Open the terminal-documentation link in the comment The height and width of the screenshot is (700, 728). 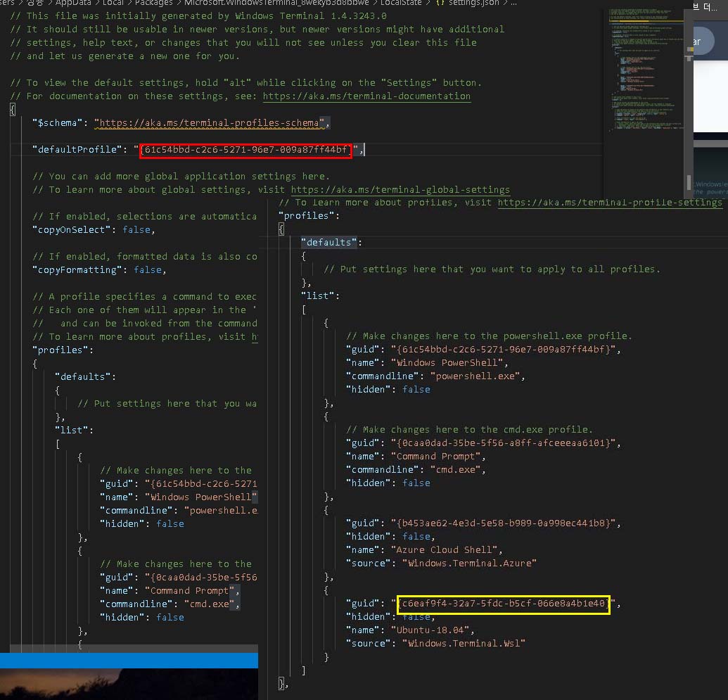[366, 96]
